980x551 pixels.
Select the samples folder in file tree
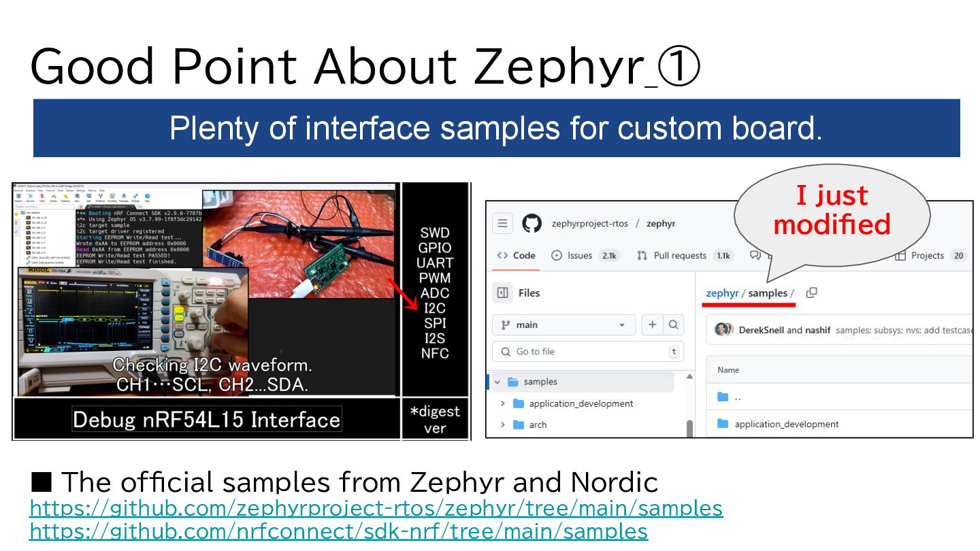582,382
